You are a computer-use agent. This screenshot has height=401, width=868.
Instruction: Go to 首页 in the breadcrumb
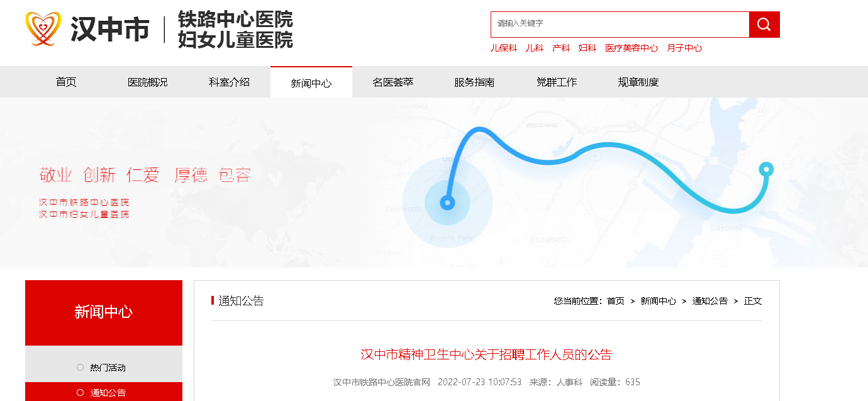click(616, 301)
